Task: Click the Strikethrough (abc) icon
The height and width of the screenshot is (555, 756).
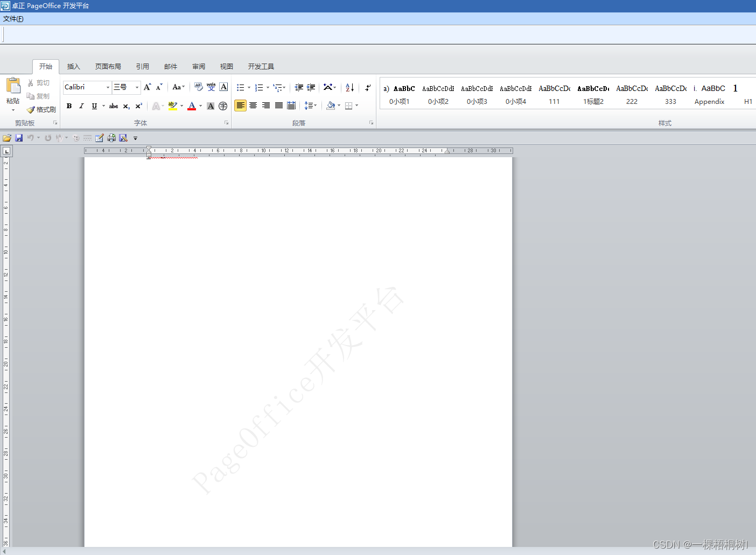Action: (114, 106)
